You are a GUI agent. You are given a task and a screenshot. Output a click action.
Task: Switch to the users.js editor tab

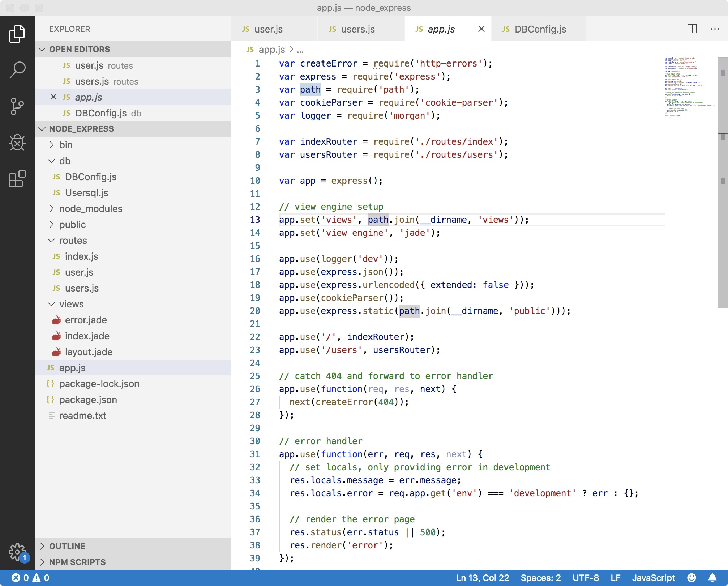[357, 29]
